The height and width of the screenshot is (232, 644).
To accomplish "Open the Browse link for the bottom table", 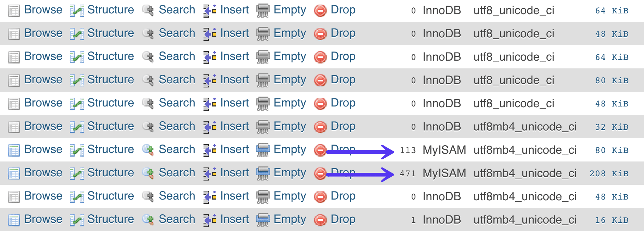I will [43, 219].
